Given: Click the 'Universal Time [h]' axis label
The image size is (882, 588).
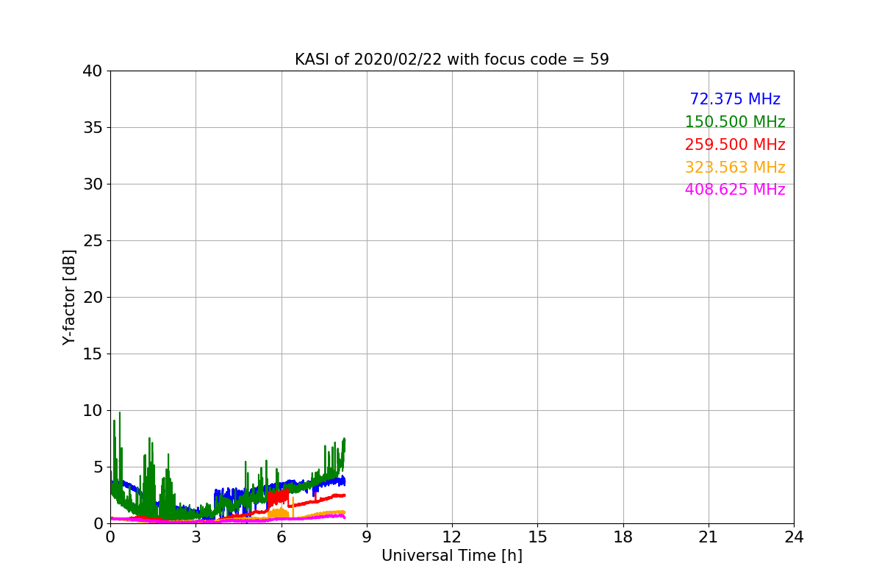Looking at the screenshot, I should tap(452, 556).
